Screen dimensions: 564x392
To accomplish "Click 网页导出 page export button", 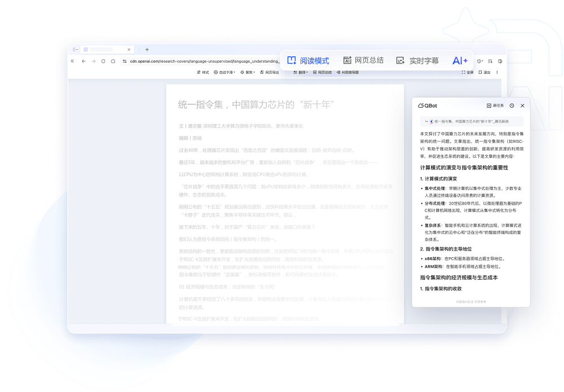I will (x=270, y=72).
